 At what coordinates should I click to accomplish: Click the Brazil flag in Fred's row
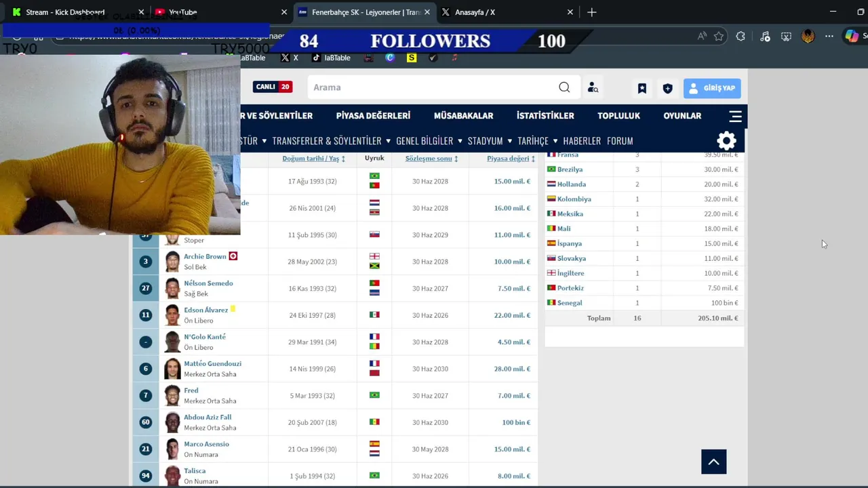(x=374, y=395)
